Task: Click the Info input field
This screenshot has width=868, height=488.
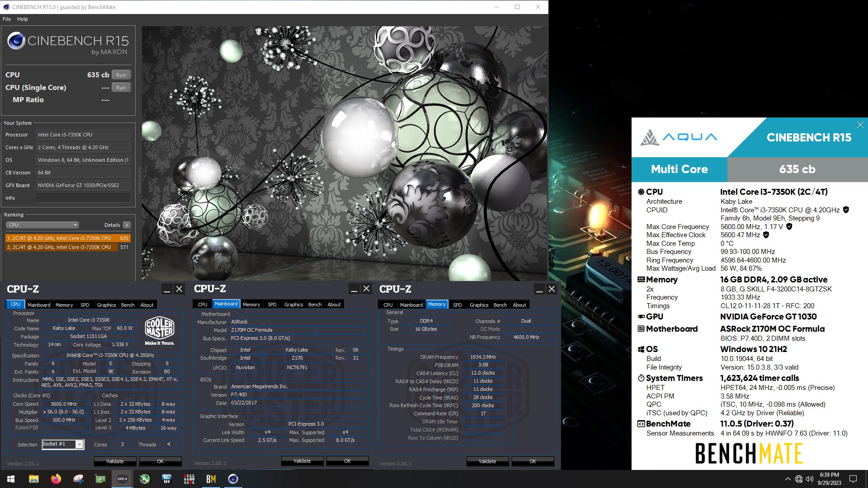Action: pyautogui.click(x=83, y=198)
